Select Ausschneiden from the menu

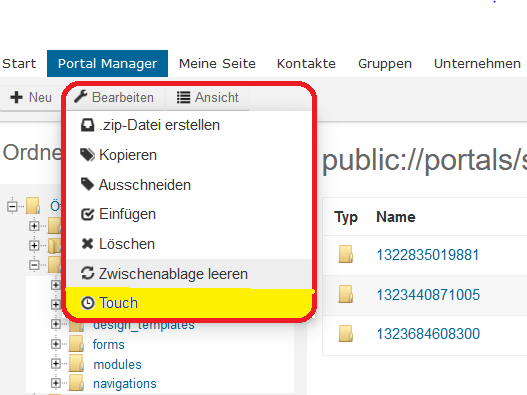(190, 185)
